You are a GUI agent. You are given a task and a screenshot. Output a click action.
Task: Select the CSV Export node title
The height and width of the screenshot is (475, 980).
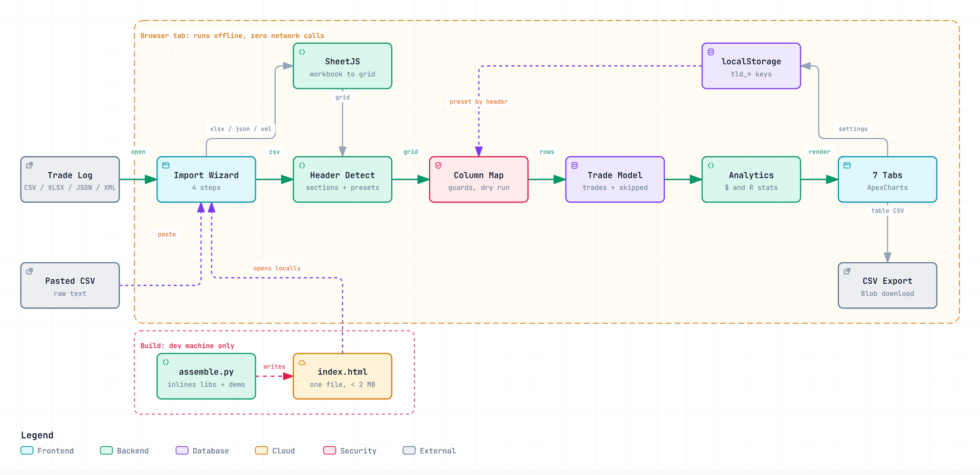pyautogui.click(x=888, y=281)
